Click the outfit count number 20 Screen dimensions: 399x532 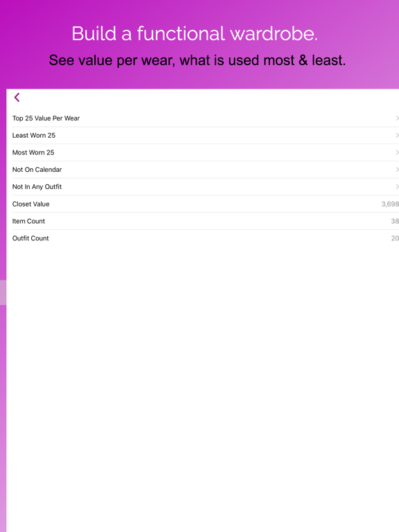(x=395, y=238)
